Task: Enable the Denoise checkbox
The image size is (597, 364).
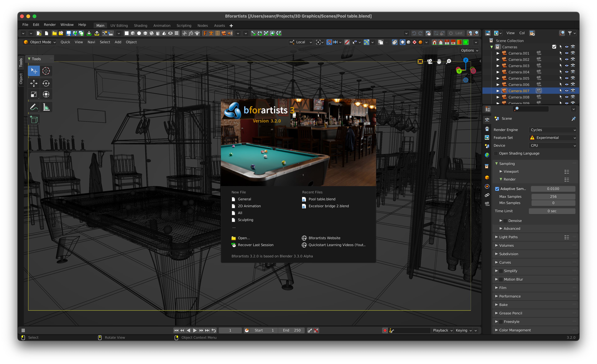Action: (505, 221)
